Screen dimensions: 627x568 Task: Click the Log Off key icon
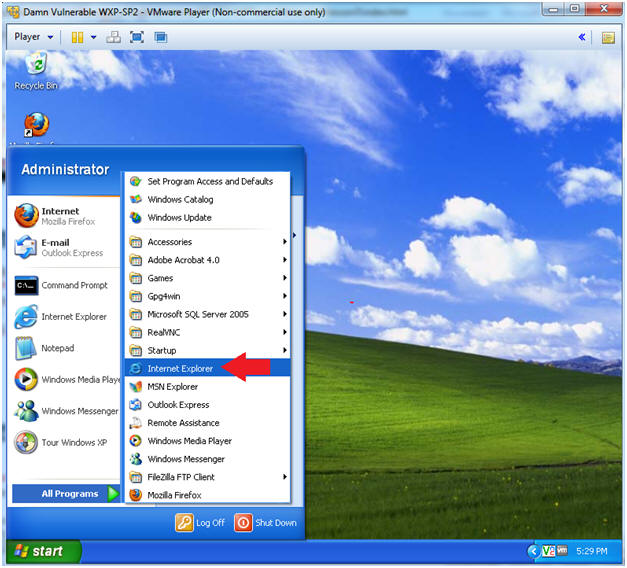(x=184, y=523)
